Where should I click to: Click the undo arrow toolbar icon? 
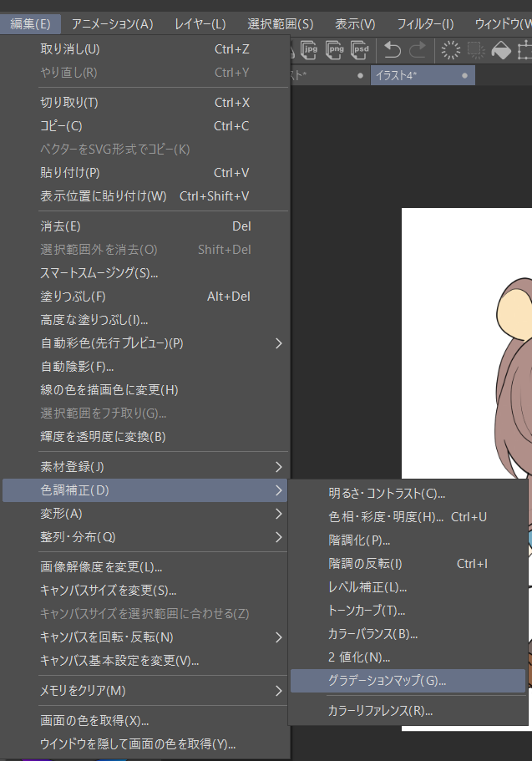(393, 50)
